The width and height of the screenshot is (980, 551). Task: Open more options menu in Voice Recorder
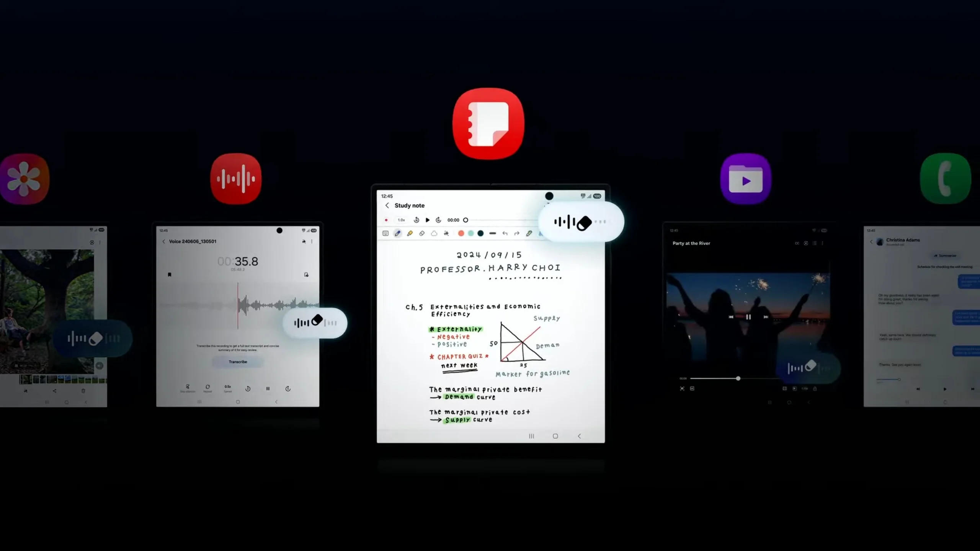[x=312, y=241]
